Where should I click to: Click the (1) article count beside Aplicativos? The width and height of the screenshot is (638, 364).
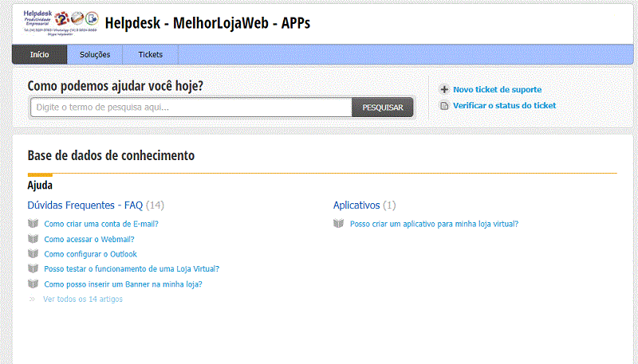[389, 205]
